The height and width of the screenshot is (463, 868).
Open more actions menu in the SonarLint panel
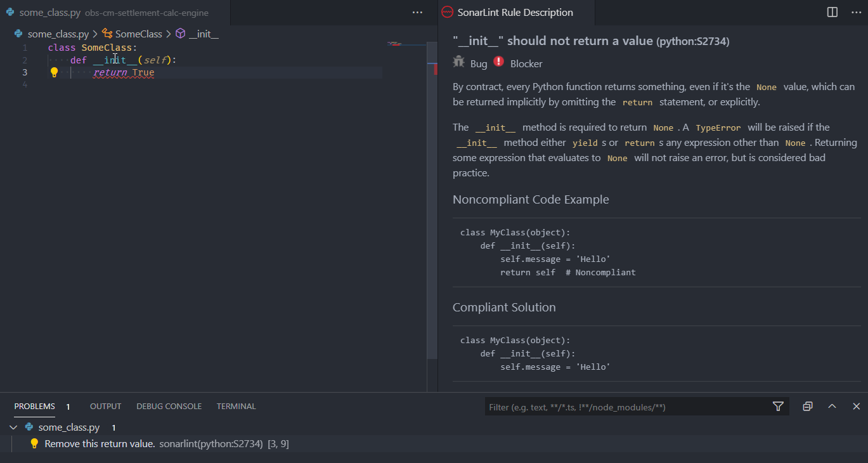point(856,12)
